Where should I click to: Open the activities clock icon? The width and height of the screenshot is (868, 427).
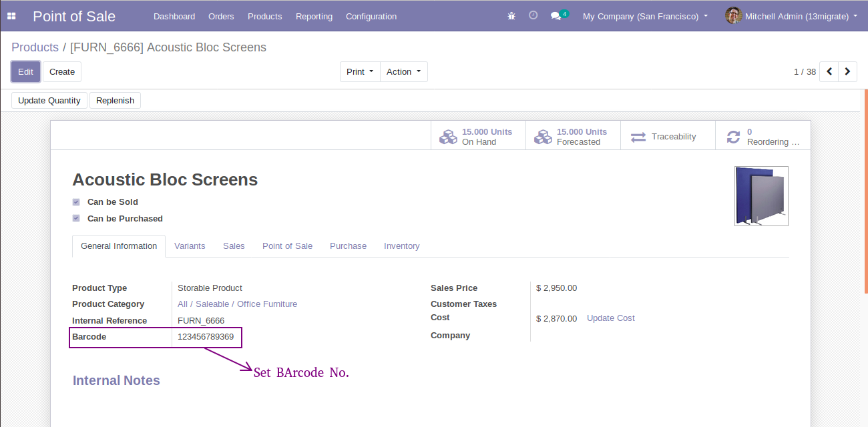pyautogui.click(x=533, y=15)
